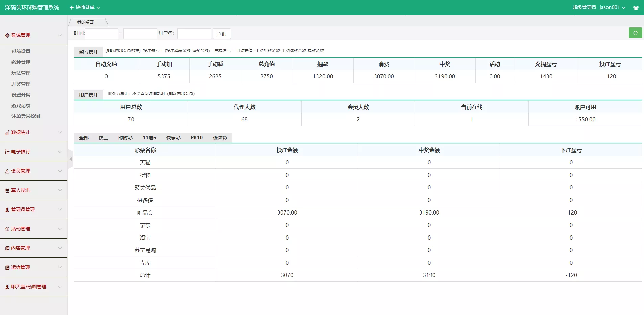The width and height of the screenshot is (644, 315).
Task: Collapse sidebar using the left arrow handle
Action: [x=70, y=159]
